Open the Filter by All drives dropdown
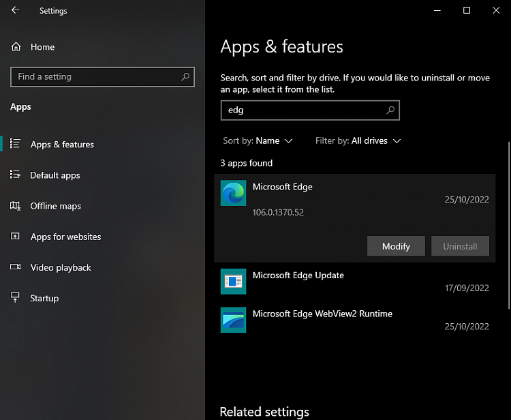511x420 pixels. tap(358, 141)
